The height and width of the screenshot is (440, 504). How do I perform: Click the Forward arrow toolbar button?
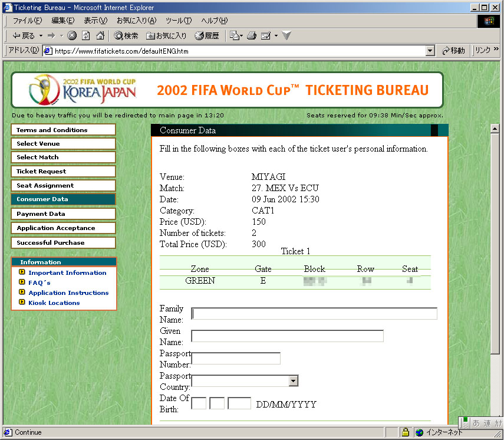coord(51,36)
